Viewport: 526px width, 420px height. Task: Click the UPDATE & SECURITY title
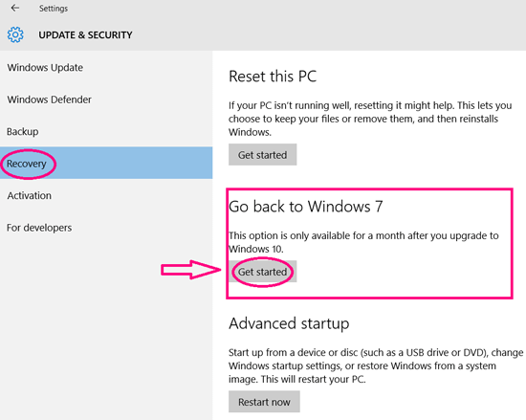click(x=85, y=34)
